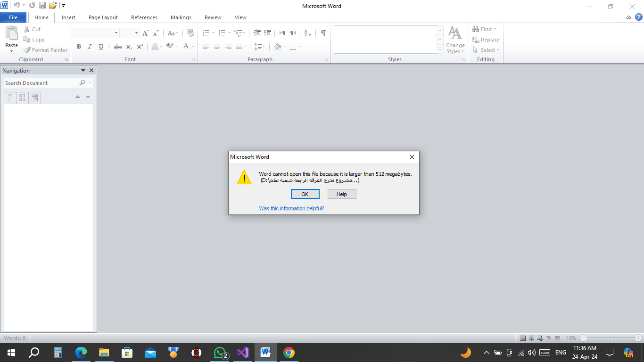This screenshot has width=644, height=362.
Task: Select browse search results tab
Action: pyautogui.click(x=34, y=98)
